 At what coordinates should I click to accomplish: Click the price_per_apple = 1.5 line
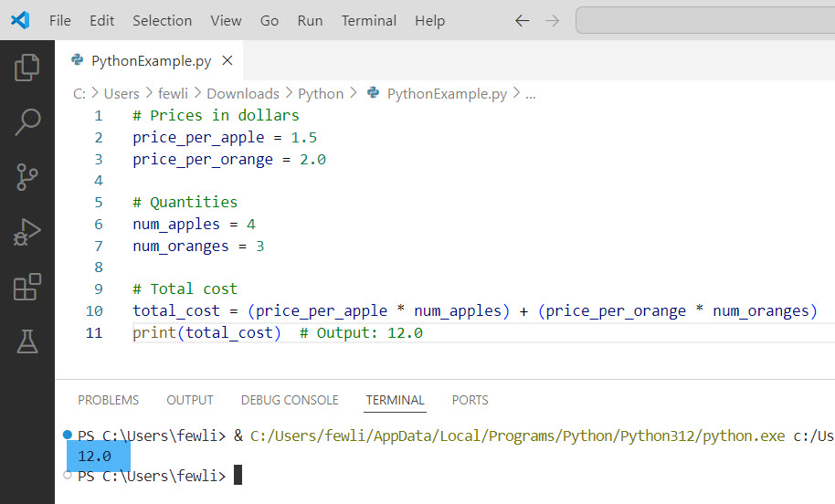tap(225, 137)
